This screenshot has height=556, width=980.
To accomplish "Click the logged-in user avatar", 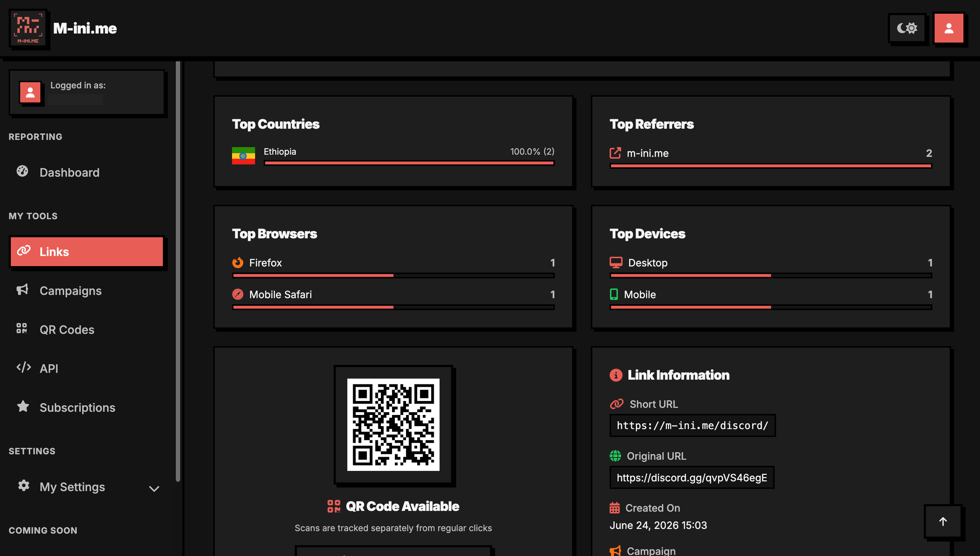I will tap(30, 92).
